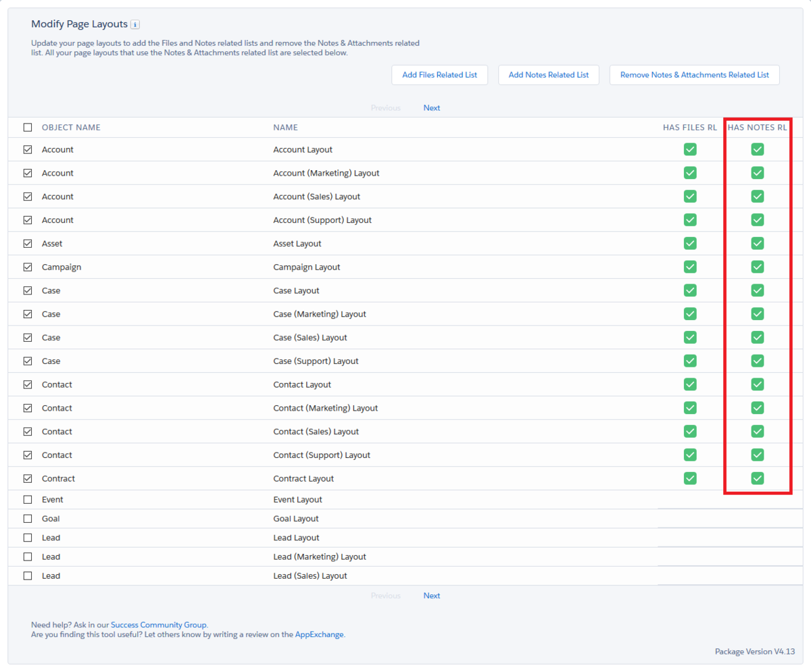The image size is (811, 672).
Task: Click the Package Version V4.13 text
Action: click(x=755, y=652)
